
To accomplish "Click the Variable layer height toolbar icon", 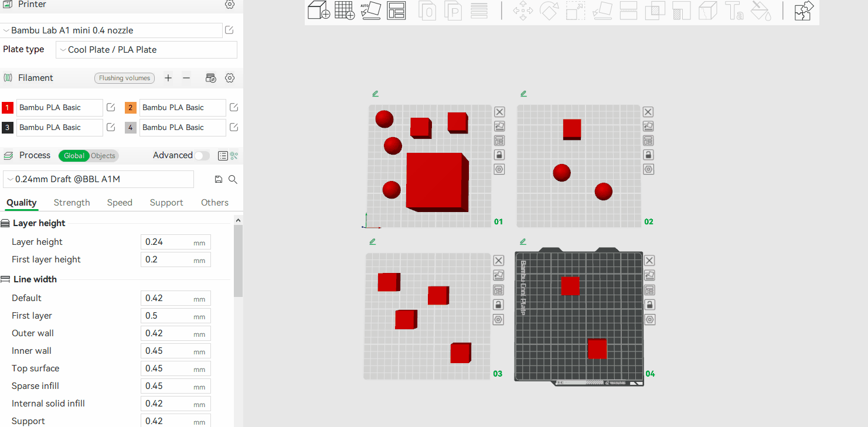I will coord(479,11).
